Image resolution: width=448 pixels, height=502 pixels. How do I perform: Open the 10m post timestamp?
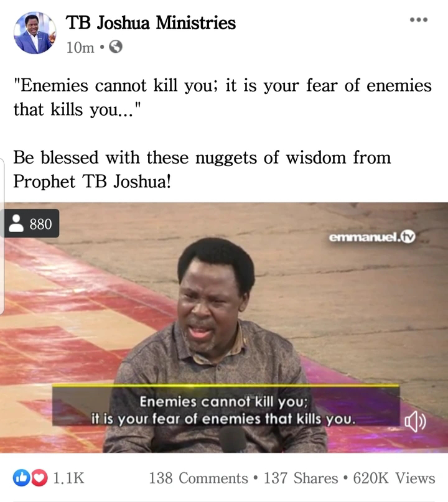point(80,47)
